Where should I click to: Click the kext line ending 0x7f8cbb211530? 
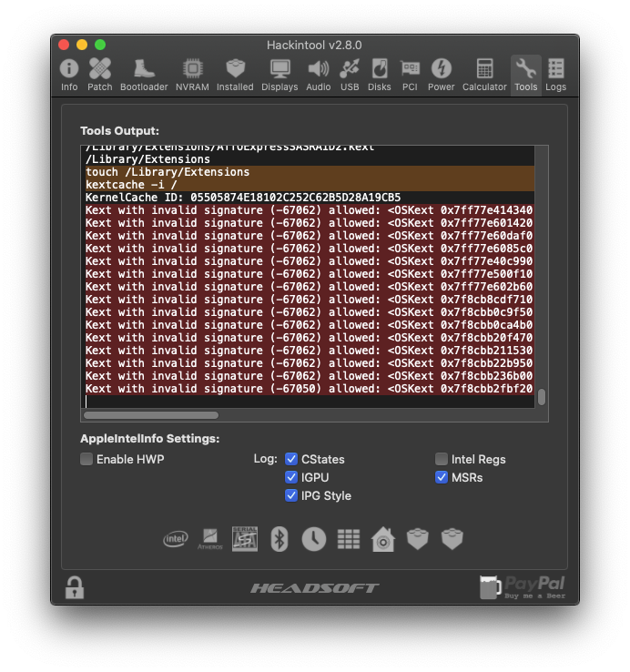pyautogui.click(x=310, y=351)
